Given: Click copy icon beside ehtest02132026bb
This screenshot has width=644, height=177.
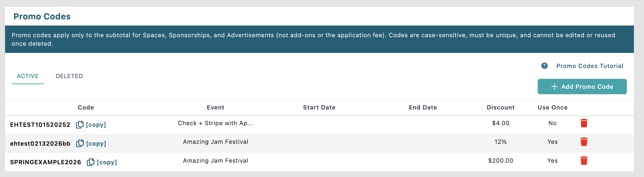Looking at the screenshot, I should click(x=80, y=144).
